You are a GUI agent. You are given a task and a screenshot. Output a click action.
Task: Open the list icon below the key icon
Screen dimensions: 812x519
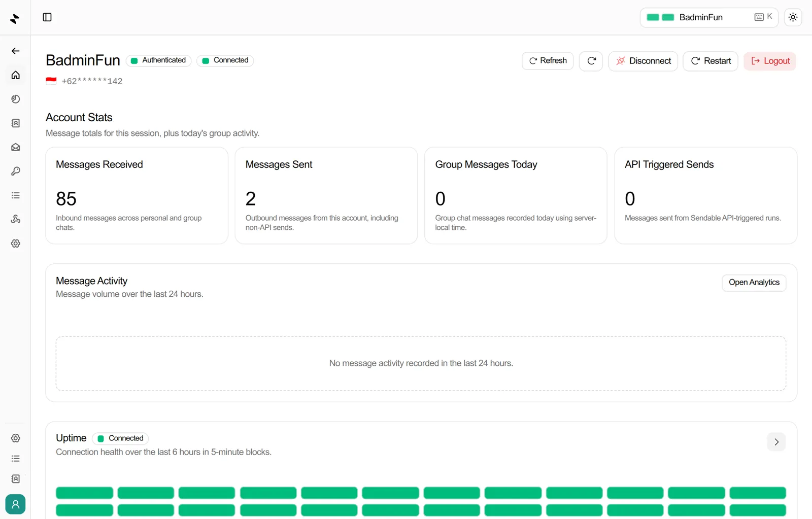pos(16,195)
